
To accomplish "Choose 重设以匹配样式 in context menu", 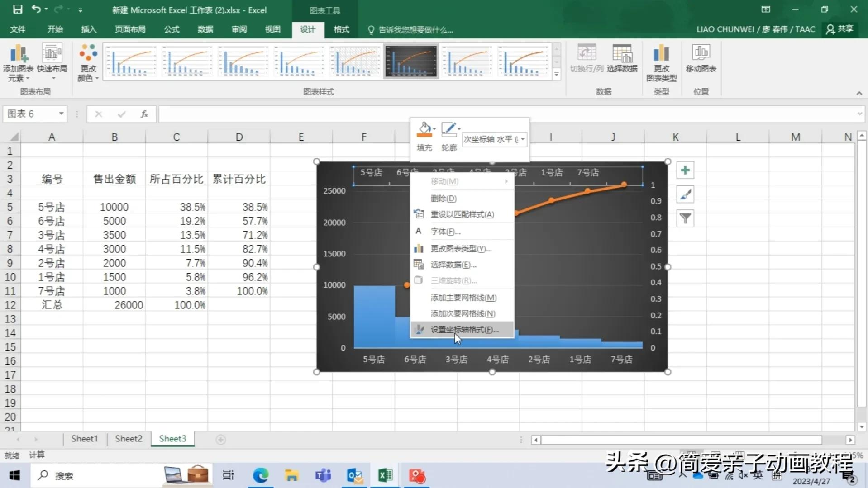I will coord(462,214).
